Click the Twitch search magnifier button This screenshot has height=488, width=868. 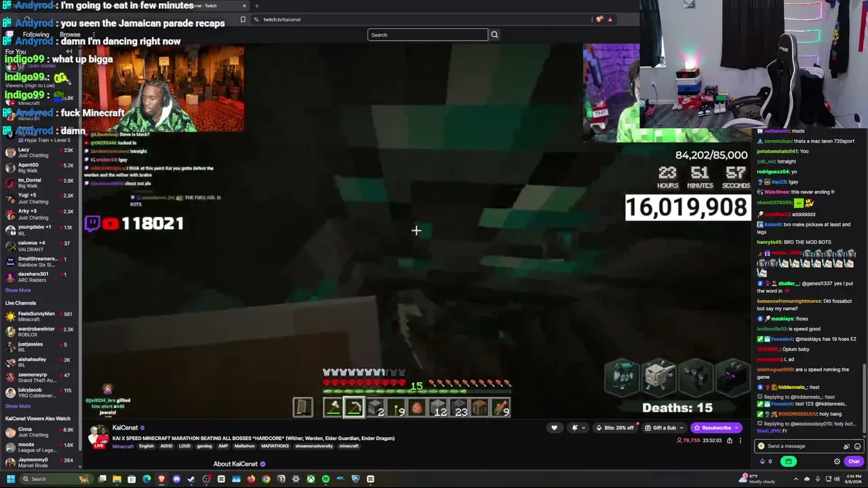pyautogui.click(x=494, y=35)
